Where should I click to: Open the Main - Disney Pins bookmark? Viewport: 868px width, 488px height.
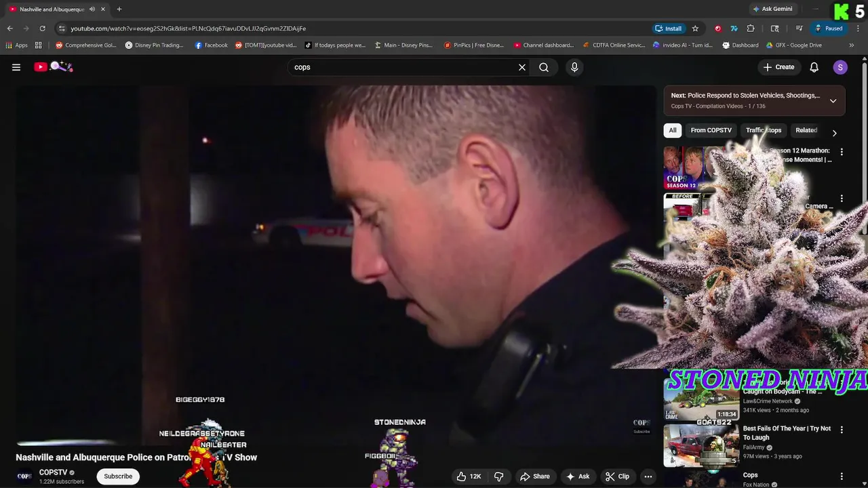[403, 45]
